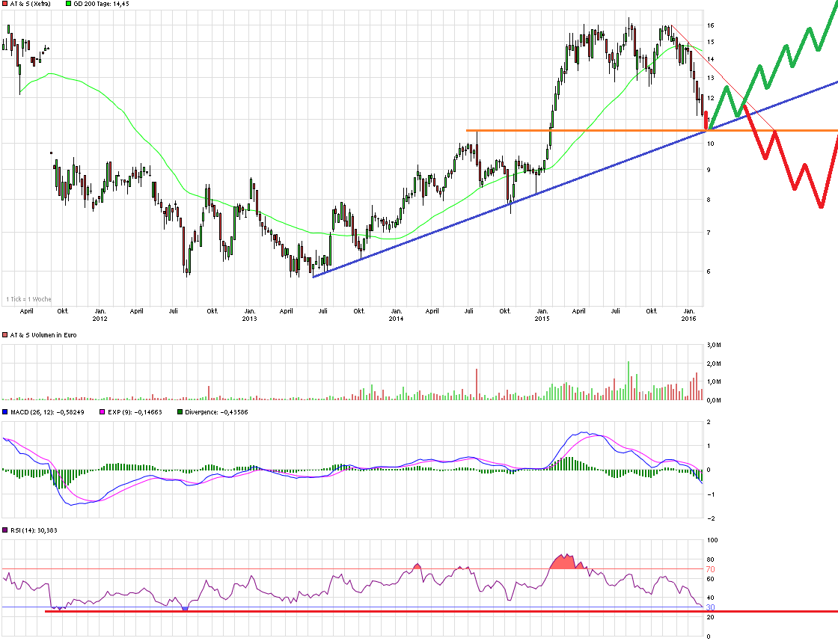Click the AT&S Volumen in Euro legend icon
838x644 pixels.
coord(4,335)
